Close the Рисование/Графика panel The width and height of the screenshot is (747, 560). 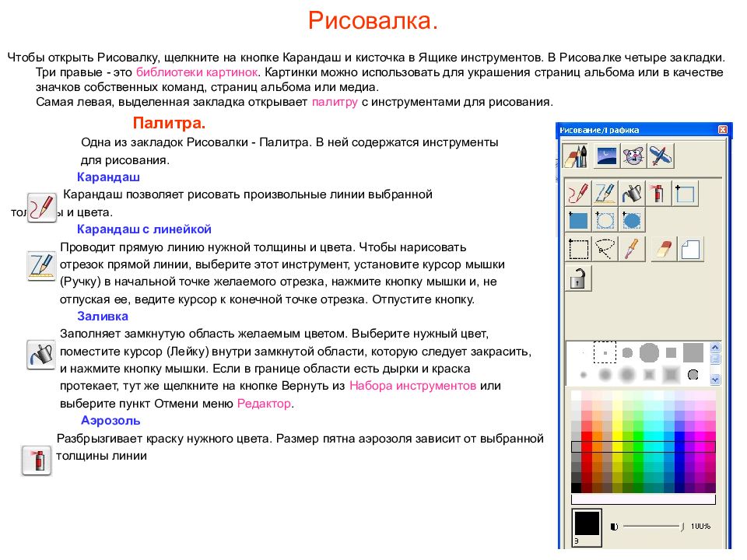[723, 130]
